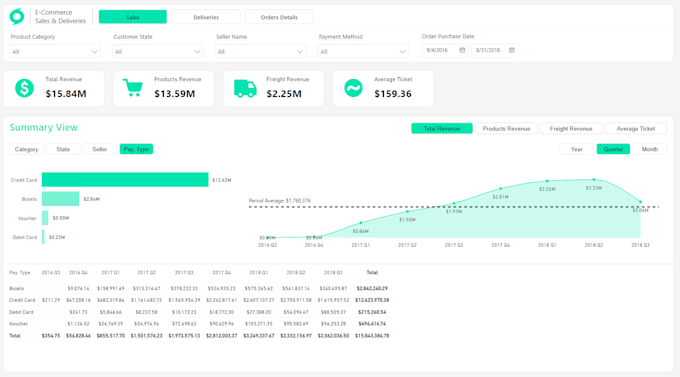680x377 pixels.
Task: Click the dollar sign Total Revenue icon
Action: tap(24, 88)
